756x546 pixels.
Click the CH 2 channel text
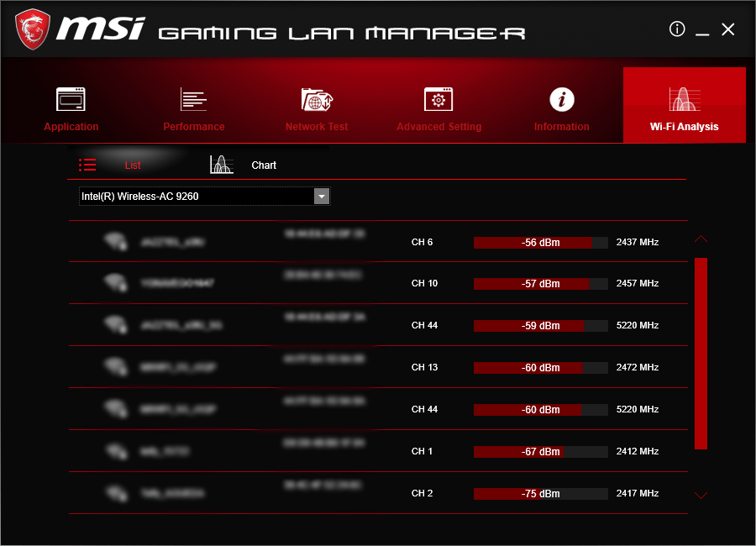click(x=422, y=493)
